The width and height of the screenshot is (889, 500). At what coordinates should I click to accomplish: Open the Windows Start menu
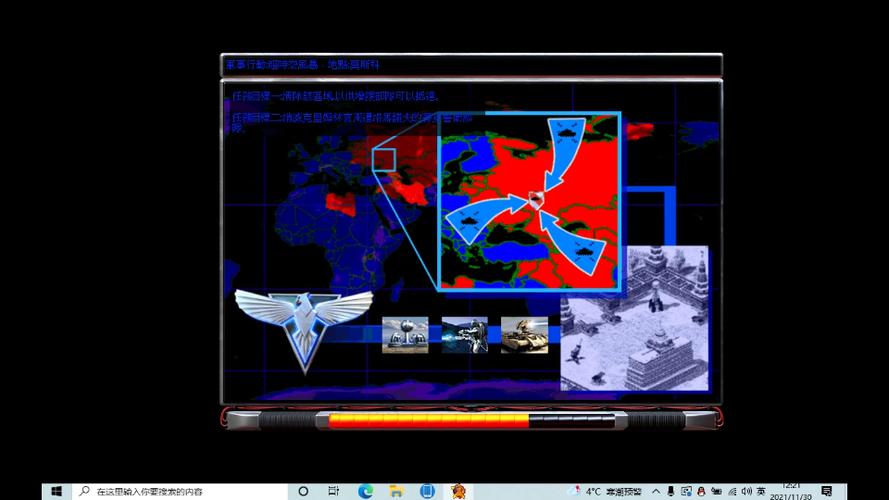[x=57, y=492]
